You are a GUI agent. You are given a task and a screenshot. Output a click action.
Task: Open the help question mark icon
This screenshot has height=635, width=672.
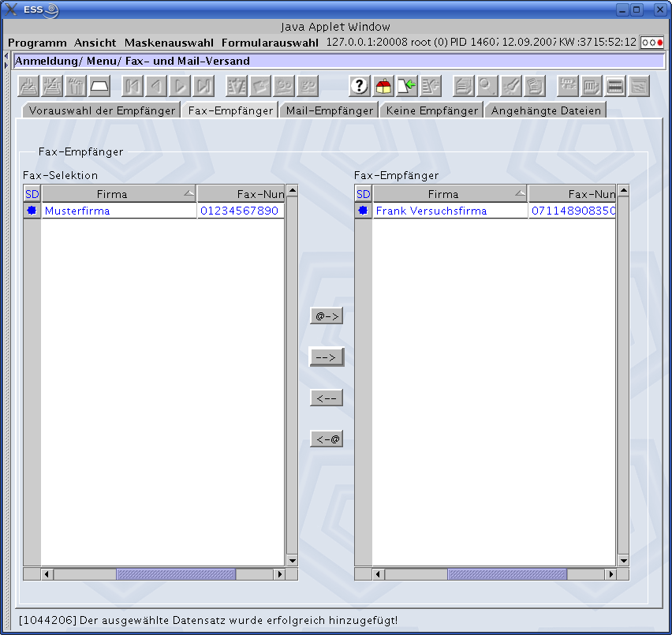(x=359, y=86)
